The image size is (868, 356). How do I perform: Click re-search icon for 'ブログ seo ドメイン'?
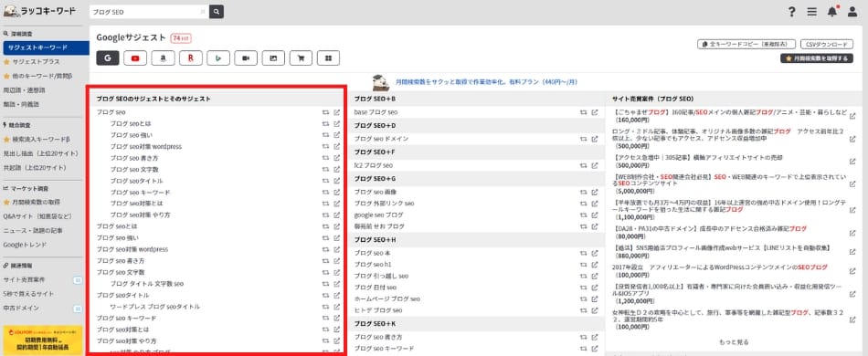[x=584, y=139]
